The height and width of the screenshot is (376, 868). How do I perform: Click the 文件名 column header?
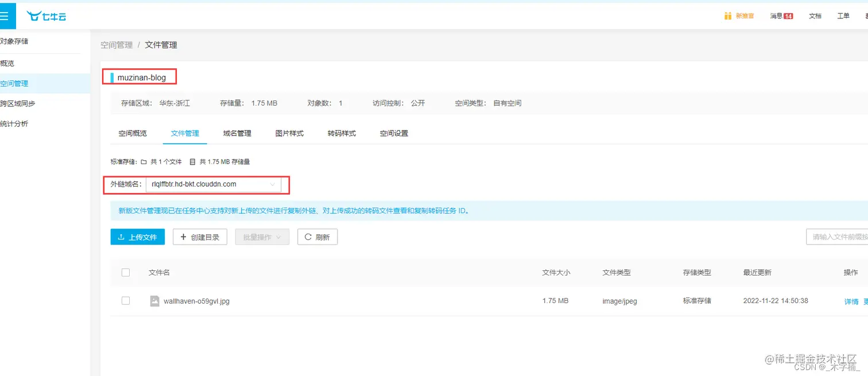coord(159,273)
